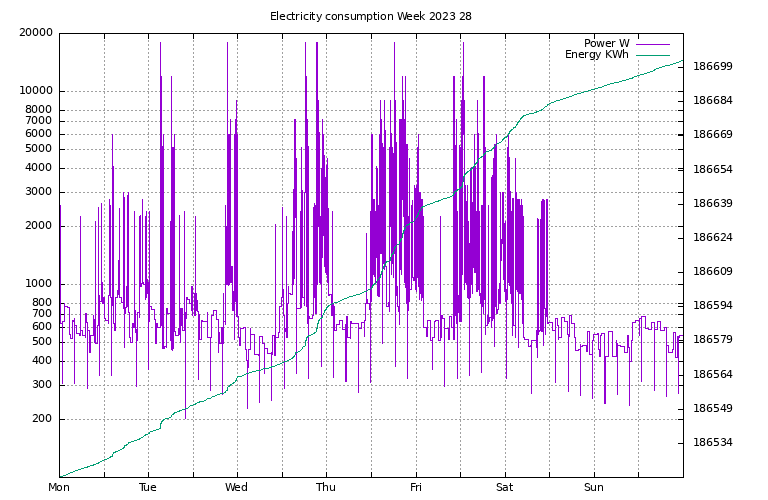Click the 'Thu' x-axis label
This screenshot has width=768, height=500.
point(326,487)
